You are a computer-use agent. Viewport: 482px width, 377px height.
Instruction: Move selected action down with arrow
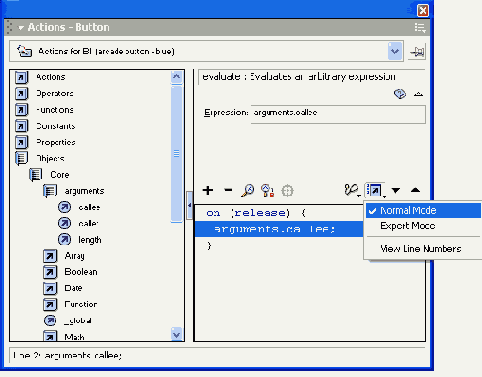coord(396,190)
